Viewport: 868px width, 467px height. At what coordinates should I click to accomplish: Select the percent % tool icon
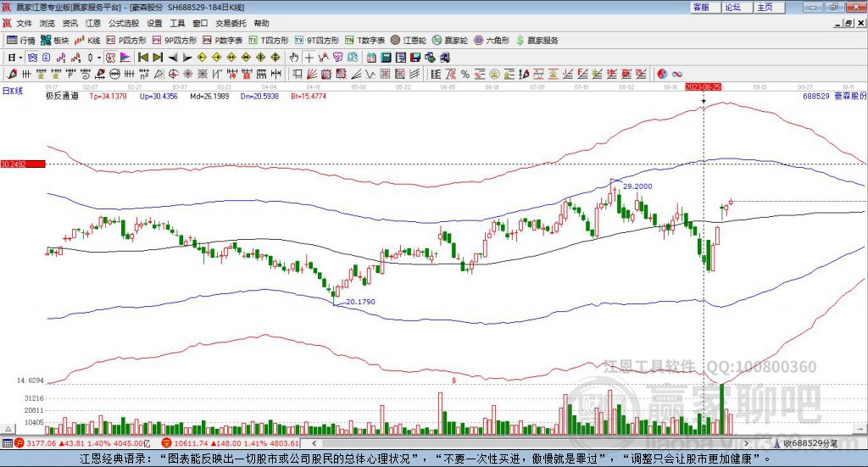[x=465, y=74]
